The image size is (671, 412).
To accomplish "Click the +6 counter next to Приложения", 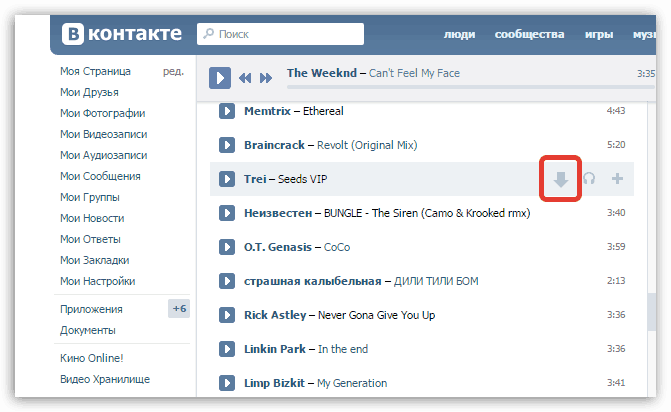I will (179, 309).
